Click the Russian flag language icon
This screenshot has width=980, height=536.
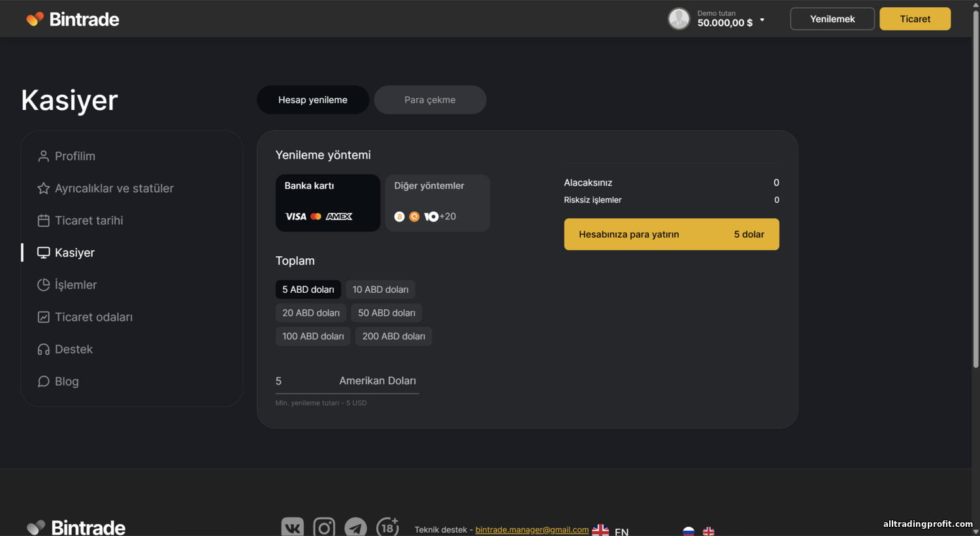[689, 531]
